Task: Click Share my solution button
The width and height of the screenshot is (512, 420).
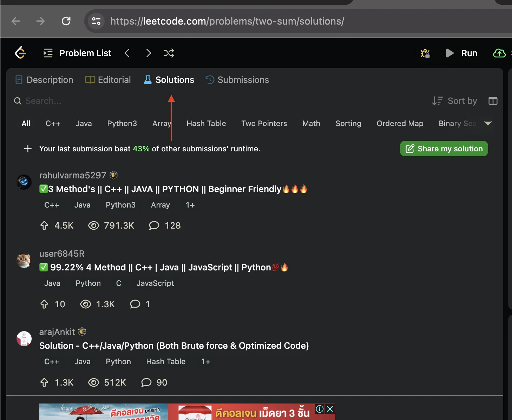Action: click(444, 149)
